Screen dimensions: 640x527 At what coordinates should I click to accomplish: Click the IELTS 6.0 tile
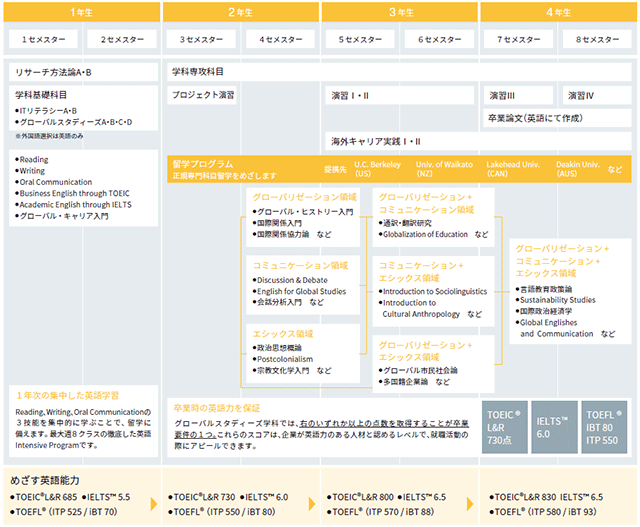[x=554, y=427]
